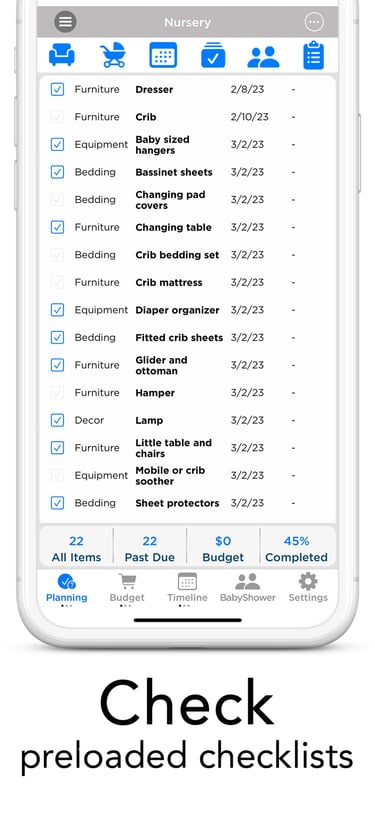Open the Glider and ottoman list item
Viewport: 375px width, 817px height.
[x=188, y=365]
